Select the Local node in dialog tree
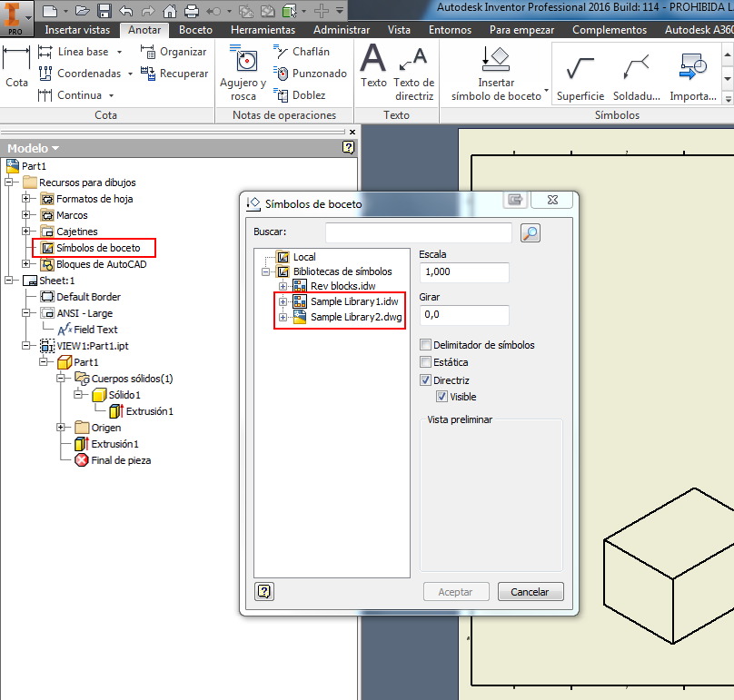 pos(304,257)
